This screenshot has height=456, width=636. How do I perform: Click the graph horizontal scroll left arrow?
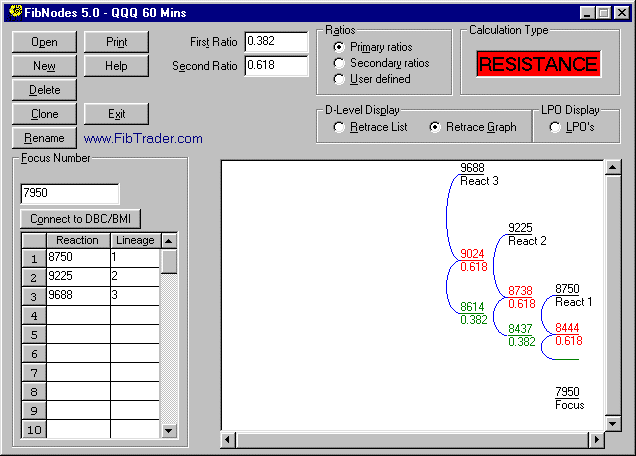pyautogui.click(x=228, y=440)
